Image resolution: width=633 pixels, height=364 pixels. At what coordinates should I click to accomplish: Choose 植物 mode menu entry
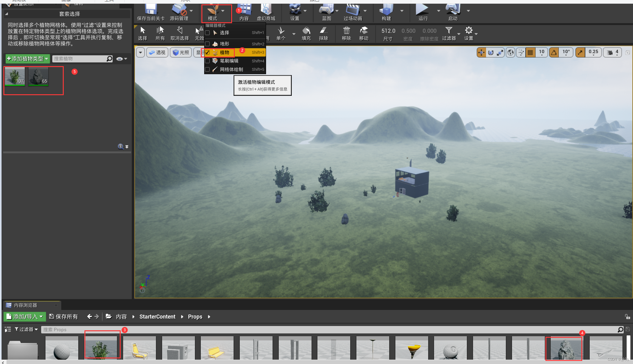tap(235, 53)
